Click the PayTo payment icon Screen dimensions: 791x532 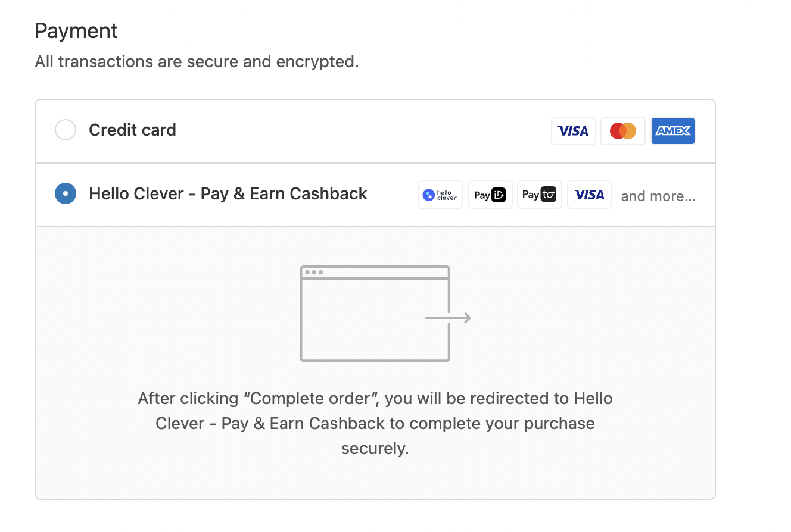tap(540, 195)
